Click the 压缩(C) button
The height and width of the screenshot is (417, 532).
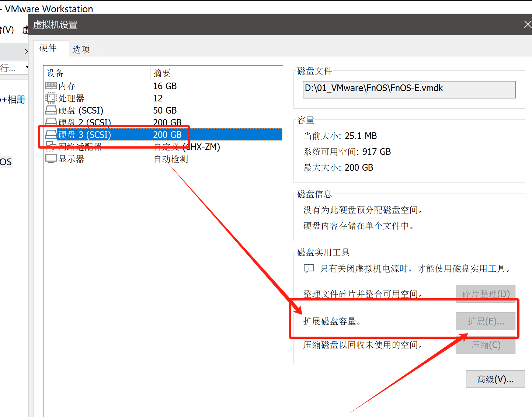(486, 345)
